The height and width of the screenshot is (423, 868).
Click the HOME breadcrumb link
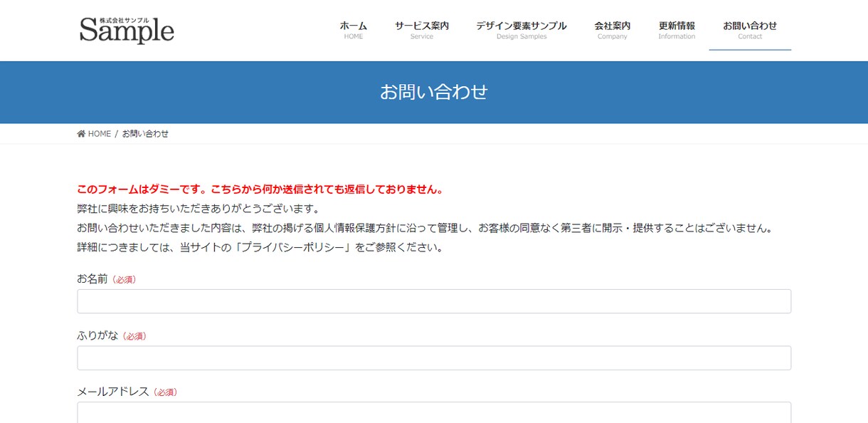[x=100, y=134]
